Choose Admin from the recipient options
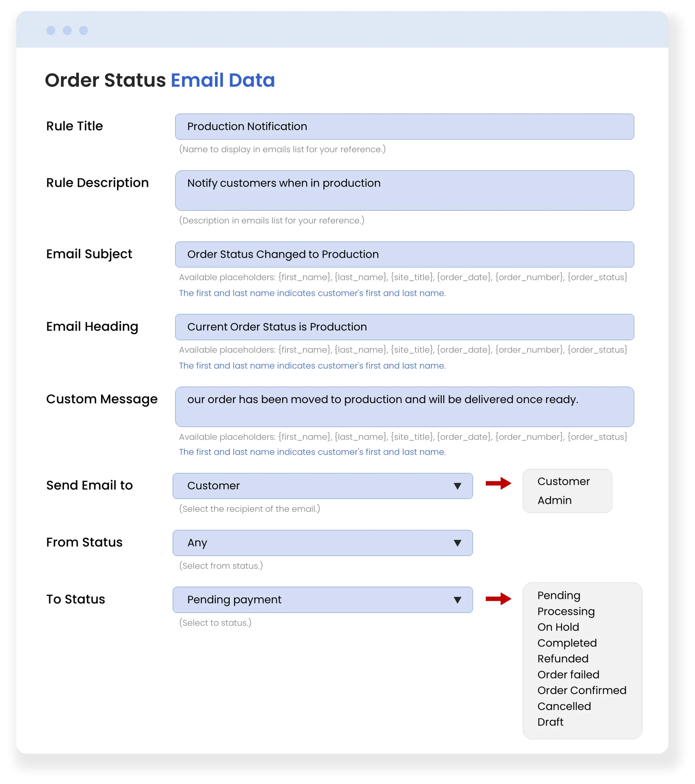Viewport: 695px width, 784px height. pos(554,500)
